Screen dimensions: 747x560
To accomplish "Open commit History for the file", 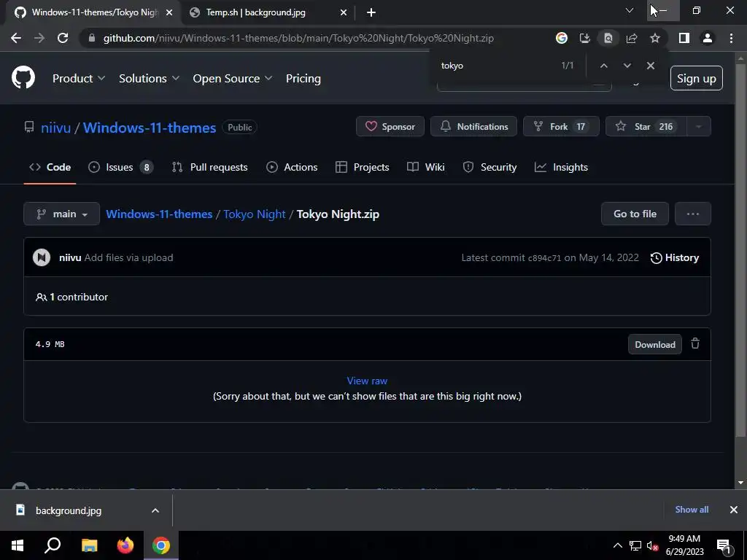I will [x=675, y=257].
